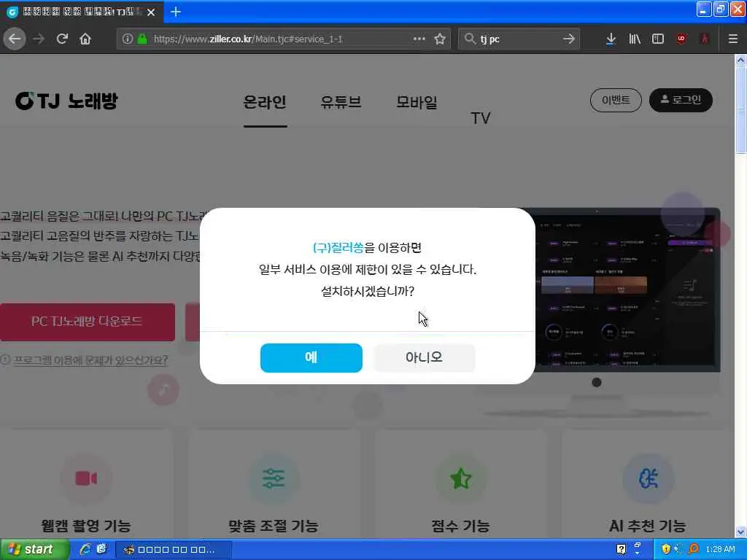Click the green padlock security icon
Image resolution: width=747 pixels, height=560 pixels.
point(142,39)
